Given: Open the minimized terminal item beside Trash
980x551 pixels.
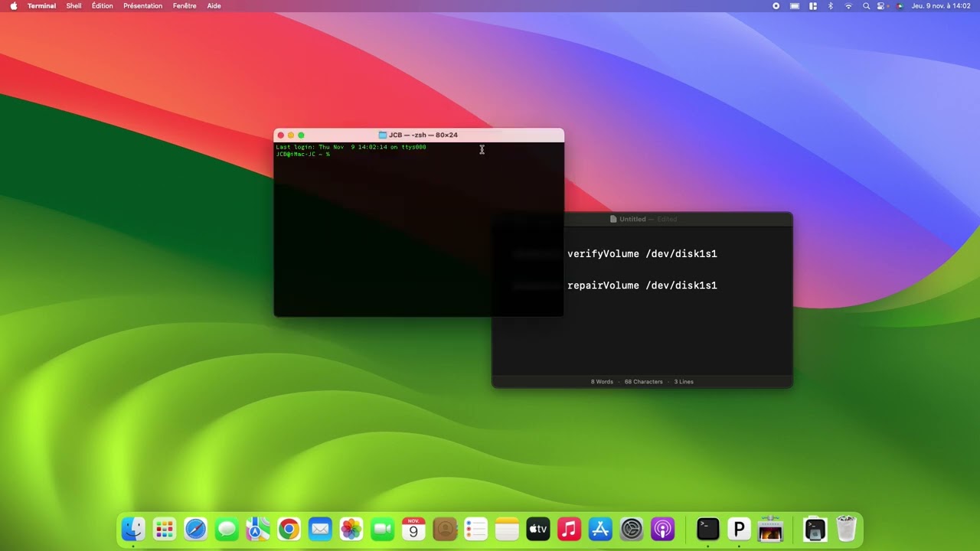Looking at the screenshot, I should (x=815, y=529).
